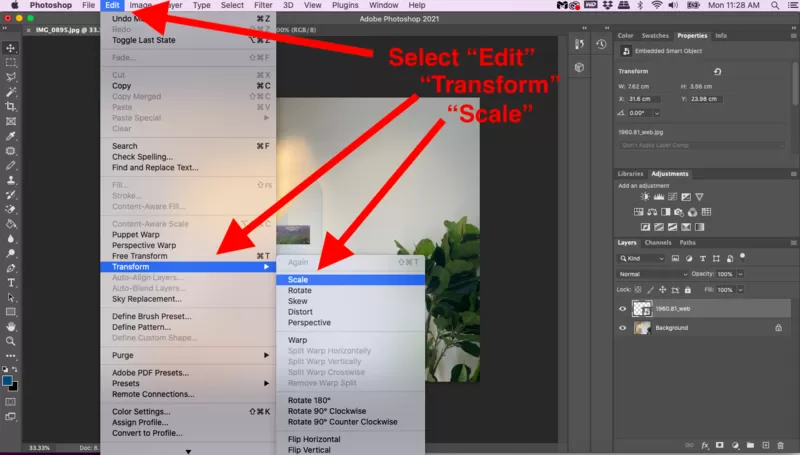Select the Zoom tool
Viewport: 800px width, 455px height.
coord(11,341)
